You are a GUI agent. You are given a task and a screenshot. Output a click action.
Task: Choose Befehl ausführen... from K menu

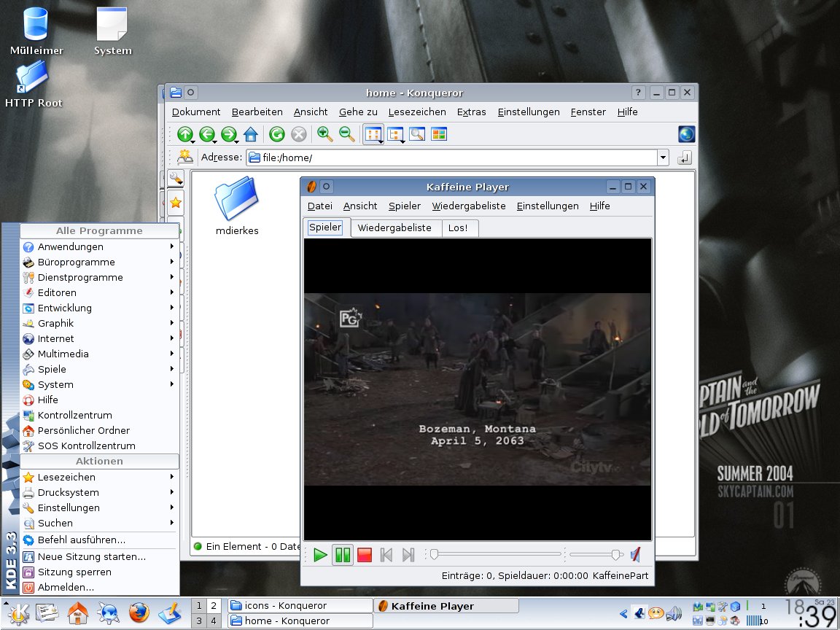click(x=99, y=540)
